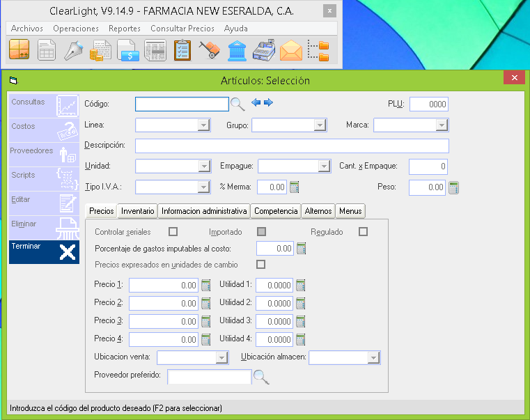530x420 pixels.
Task: Open calculator next to Precio 4
Action: click(206, 339)
